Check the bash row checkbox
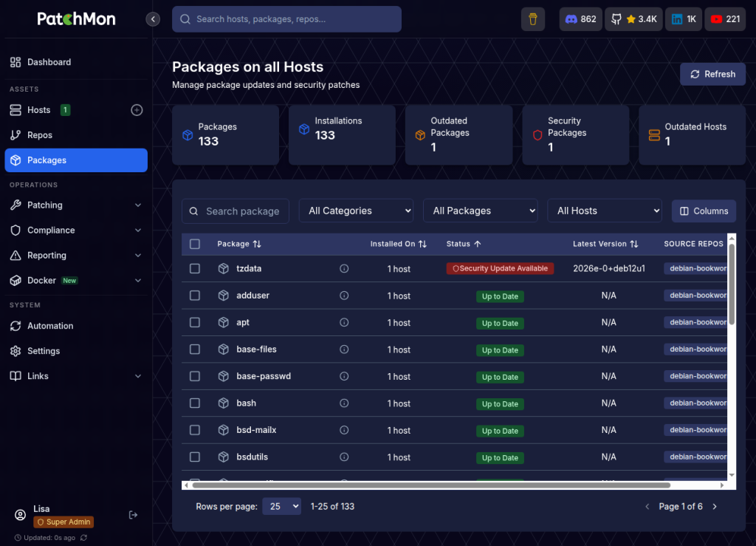Viewport: 756px width, 546px height. point(195,403)
